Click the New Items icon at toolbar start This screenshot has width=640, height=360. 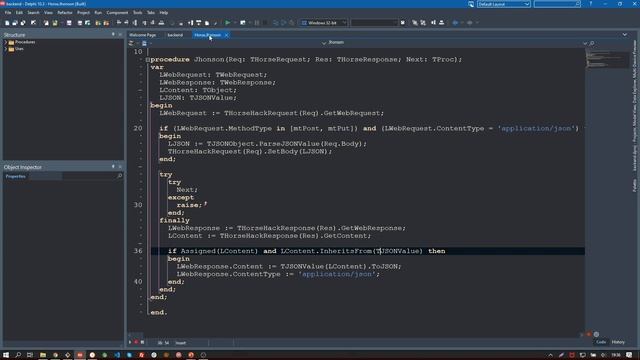tap(7, 23)
